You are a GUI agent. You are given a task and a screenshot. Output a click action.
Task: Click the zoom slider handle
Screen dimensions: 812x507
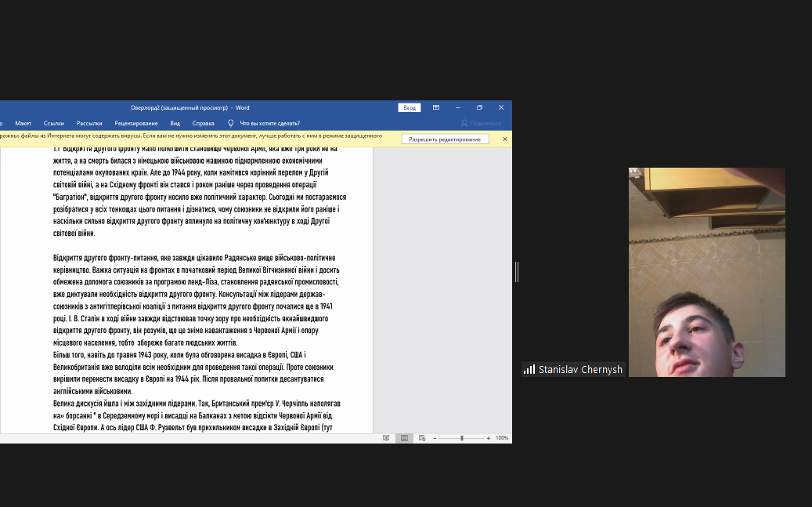click(462, 438)
